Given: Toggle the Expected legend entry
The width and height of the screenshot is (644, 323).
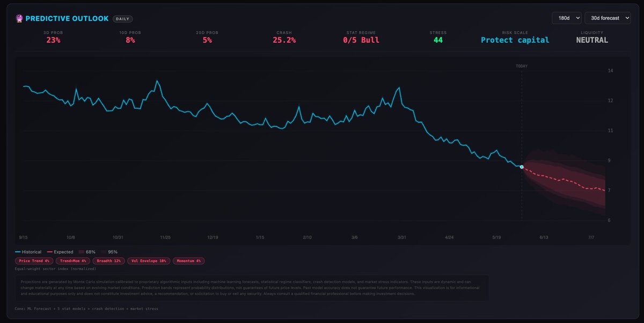Looking at the screenshot, I should tap(61, 252).
